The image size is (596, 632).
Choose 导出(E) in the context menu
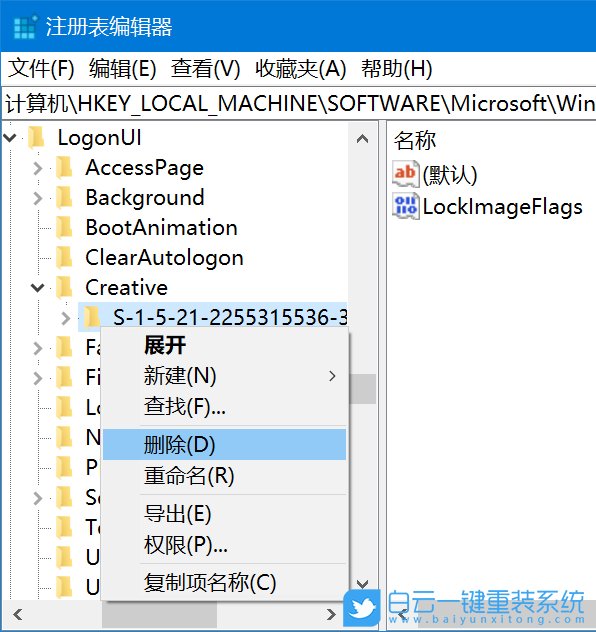224,514
